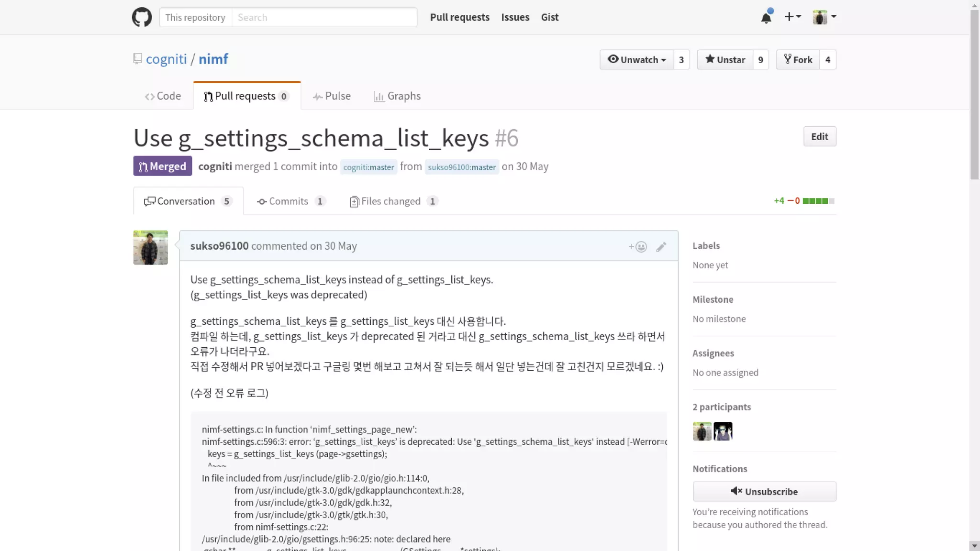
Task: Expand the Unwatch dropdown
Action: pyautogui.click(x=636, y=60)
